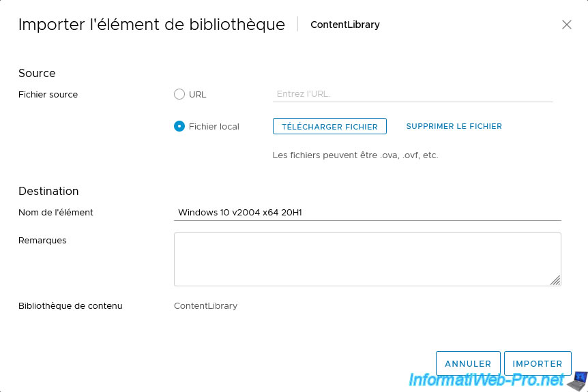
Task: Click the file types hint text
Action: coord(355,155)
